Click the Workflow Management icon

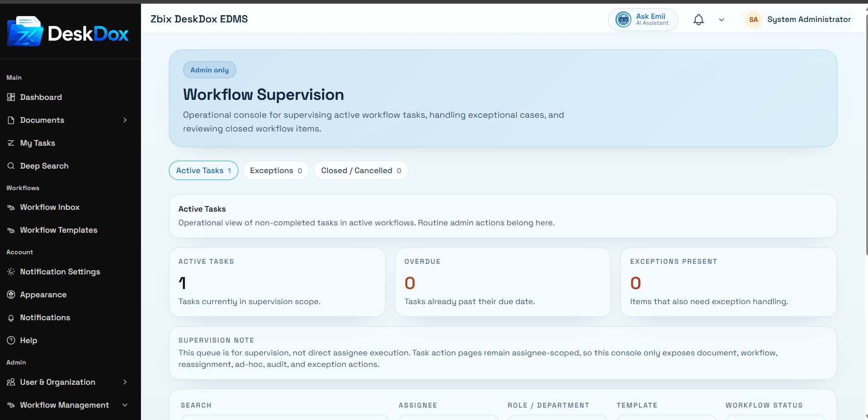tap(11, 405)
